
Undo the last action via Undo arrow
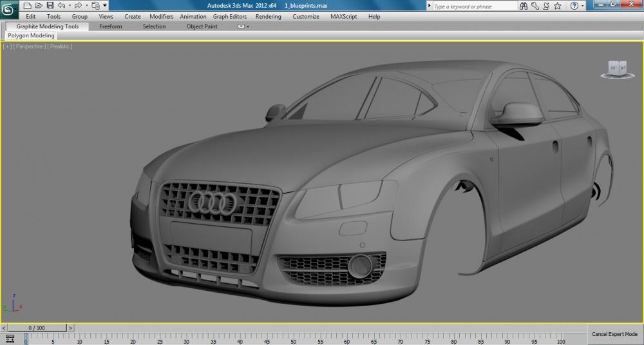[62, 5]
